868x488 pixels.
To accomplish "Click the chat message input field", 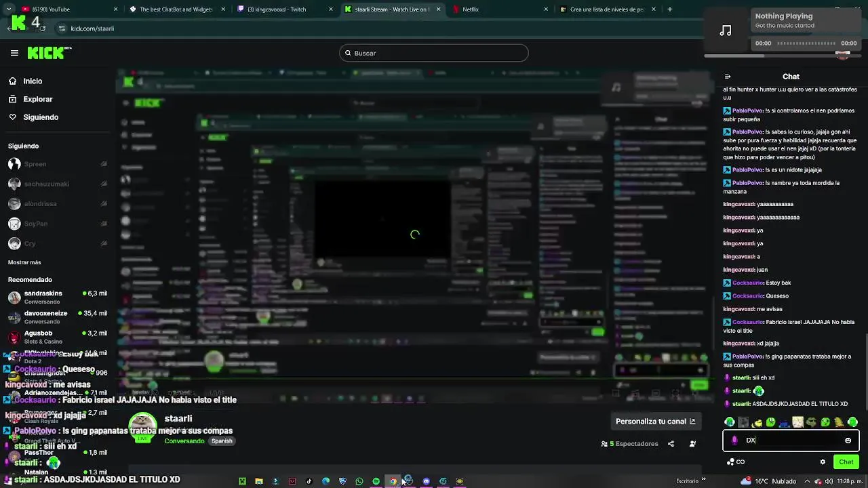I will 791,441.
